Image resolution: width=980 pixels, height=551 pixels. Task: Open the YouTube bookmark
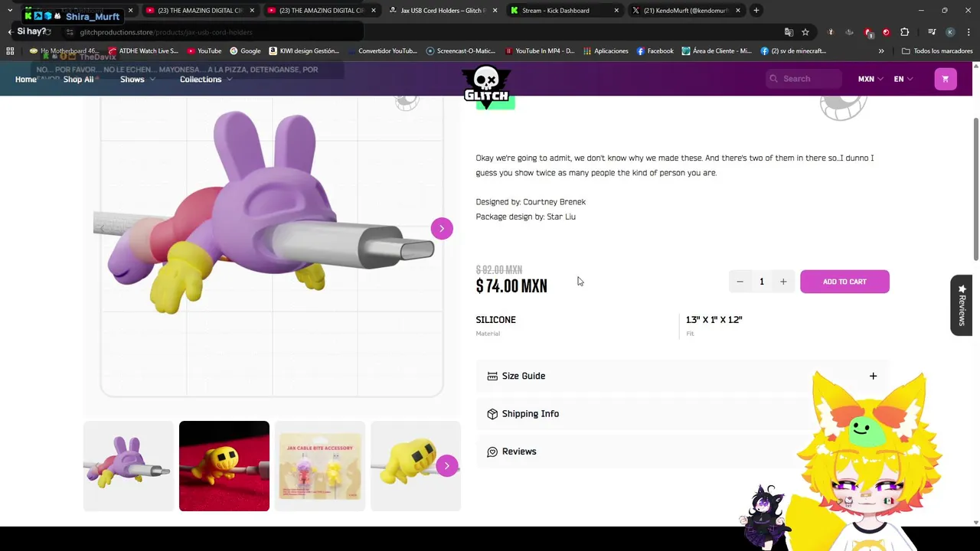(204, 51)
